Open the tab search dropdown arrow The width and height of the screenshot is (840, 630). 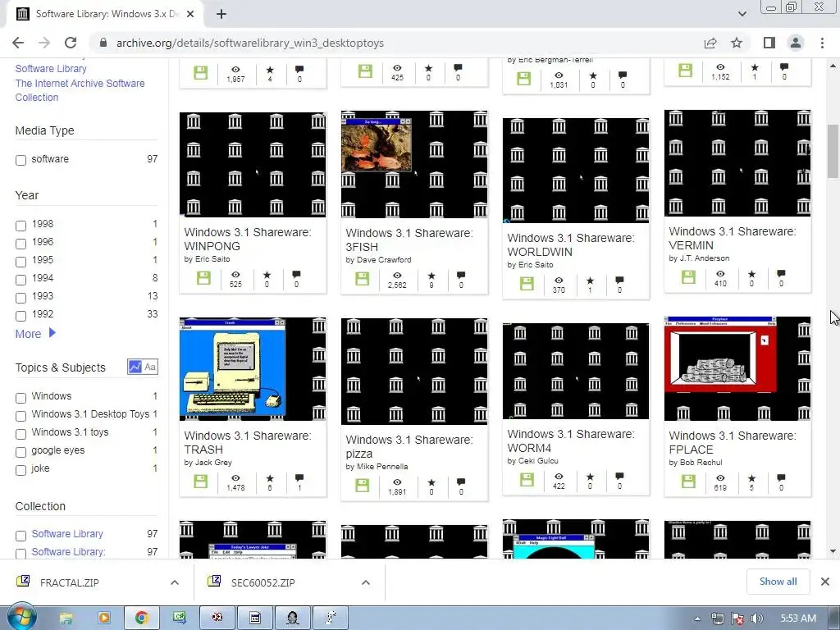coord(742,14)
